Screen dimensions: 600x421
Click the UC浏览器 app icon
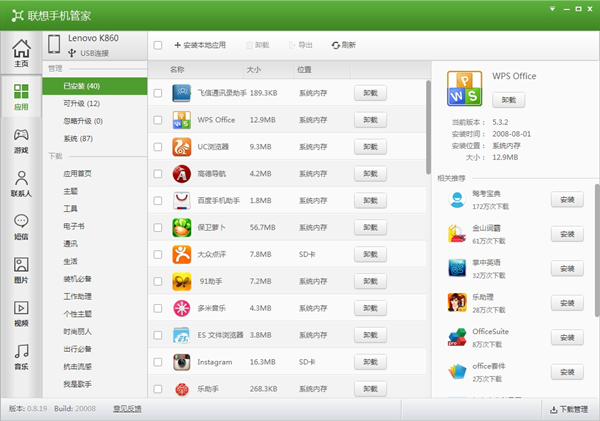coord(181,147)
